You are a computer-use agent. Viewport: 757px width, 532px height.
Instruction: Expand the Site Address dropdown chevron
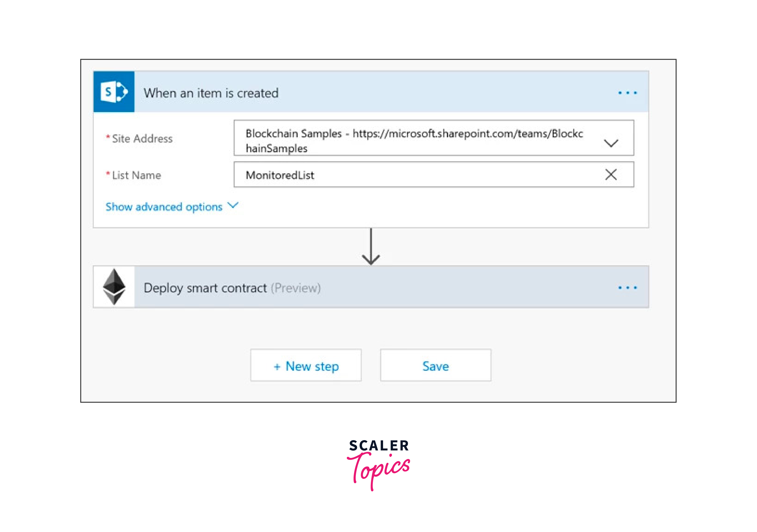[x=611, y=143]
